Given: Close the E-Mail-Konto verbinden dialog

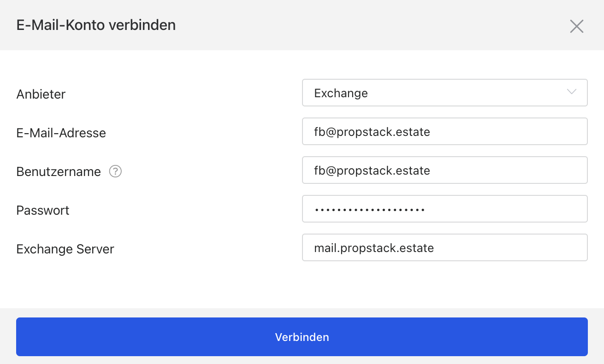Looking at the screenshot, I should tap(577, 26).
